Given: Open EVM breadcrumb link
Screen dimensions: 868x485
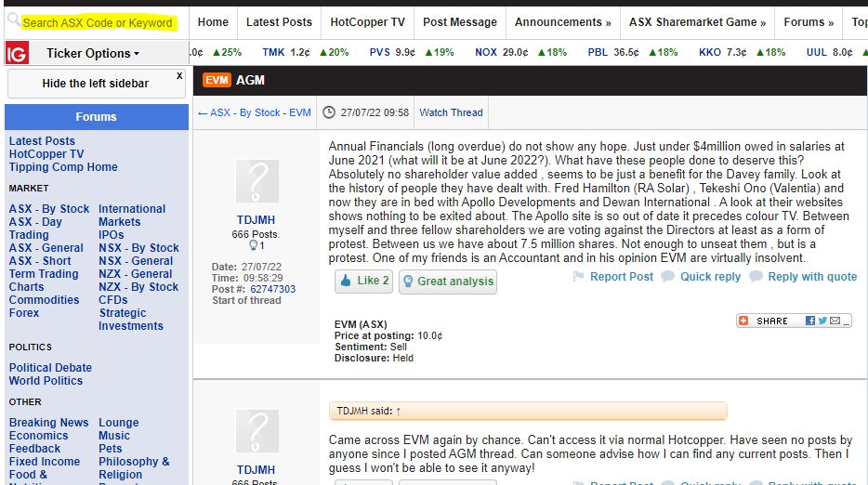Looking at the screenshot, I should tap(300, 112).
